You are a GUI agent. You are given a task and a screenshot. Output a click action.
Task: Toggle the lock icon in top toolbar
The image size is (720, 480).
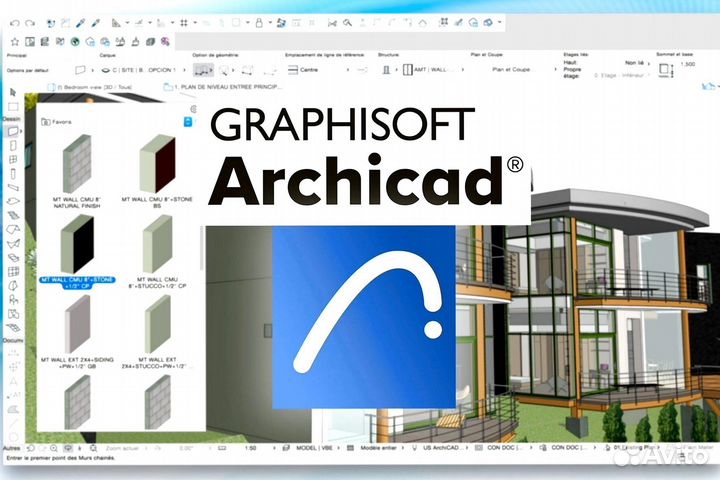(x=259, y=23)
